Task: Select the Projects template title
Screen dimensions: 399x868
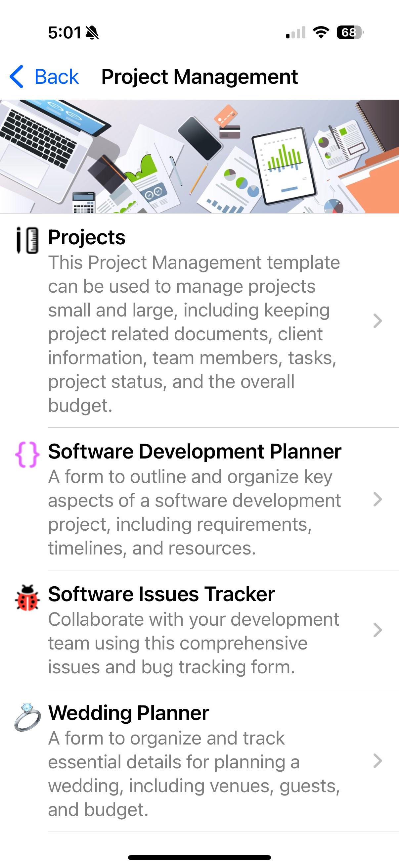Action: coord(87,237)
